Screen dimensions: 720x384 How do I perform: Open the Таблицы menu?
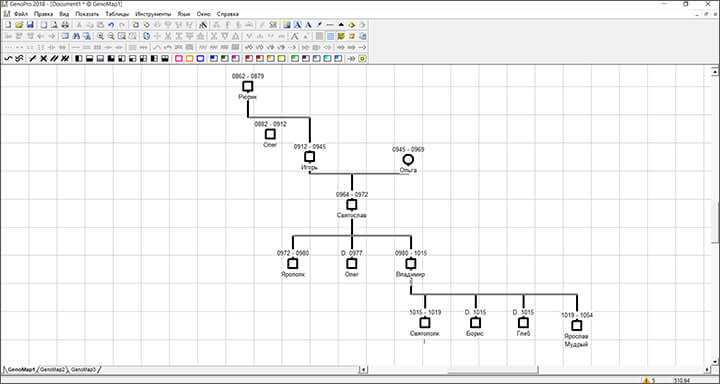tap(117, 14)
